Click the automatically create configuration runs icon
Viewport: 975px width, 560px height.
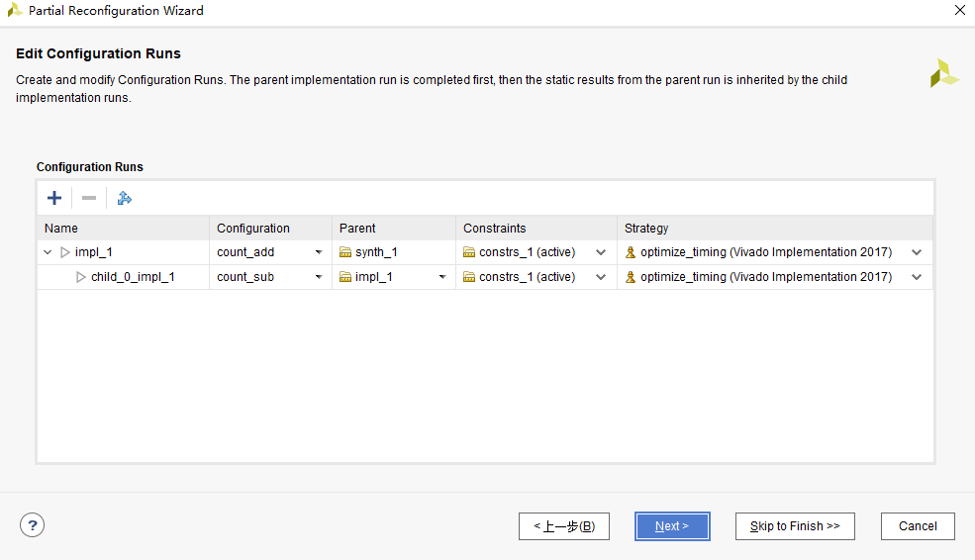coord(125,198)
